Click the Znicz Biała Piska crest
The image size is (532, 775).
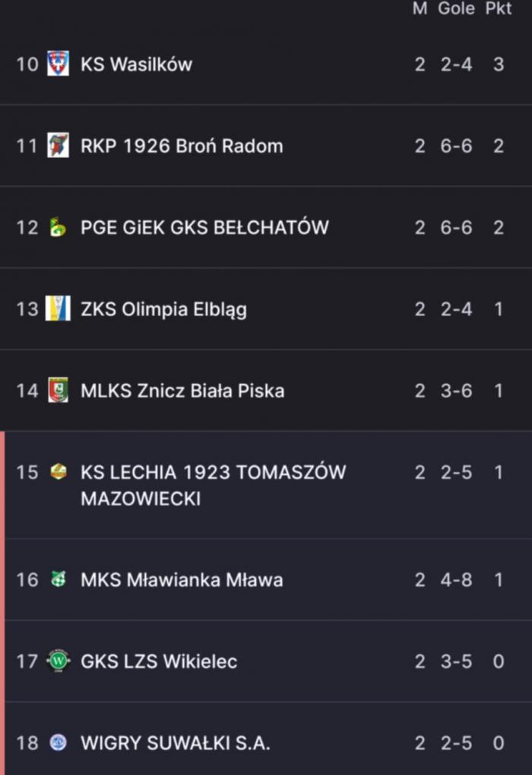58,391
